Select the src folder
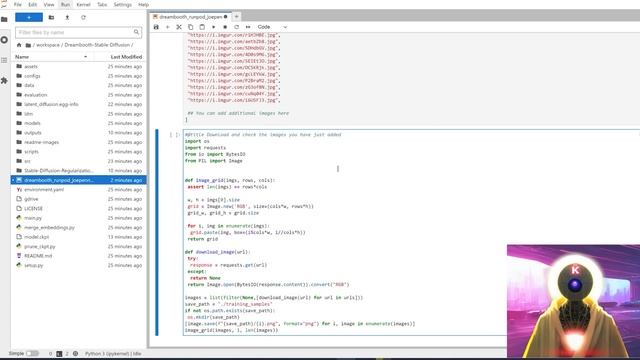This screenshot has height=360, width=640. click(78, 161)
